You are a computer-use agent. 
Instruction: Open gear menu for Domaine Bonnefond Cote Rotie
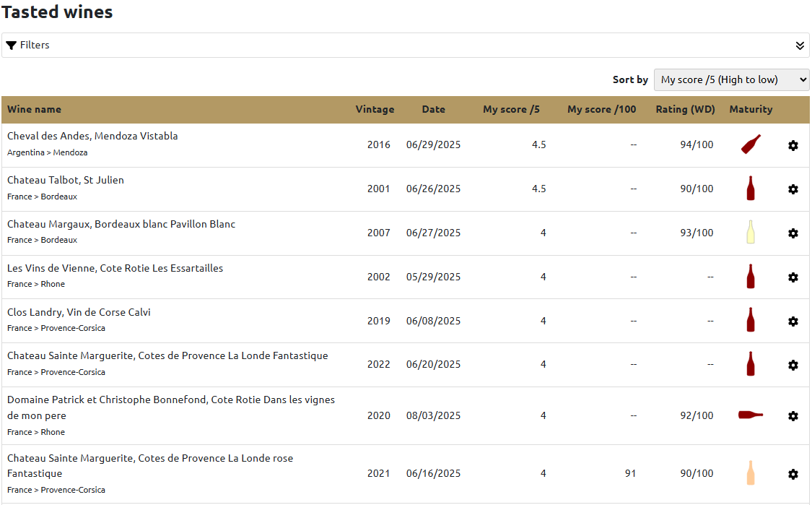click(x=793, y=416)
